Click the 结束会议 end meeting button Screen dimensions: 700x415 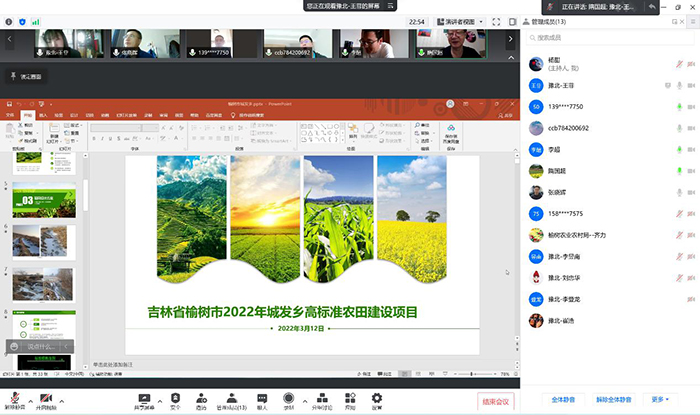(496, 401)
